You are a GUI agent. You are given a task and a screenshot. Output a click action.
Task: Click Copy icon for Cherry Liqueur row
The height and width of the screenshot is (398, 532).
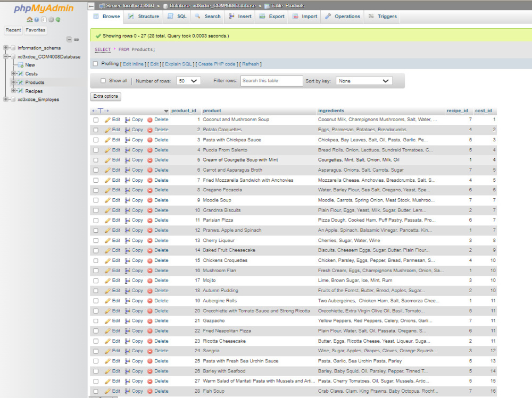click(x=128, y=241)
